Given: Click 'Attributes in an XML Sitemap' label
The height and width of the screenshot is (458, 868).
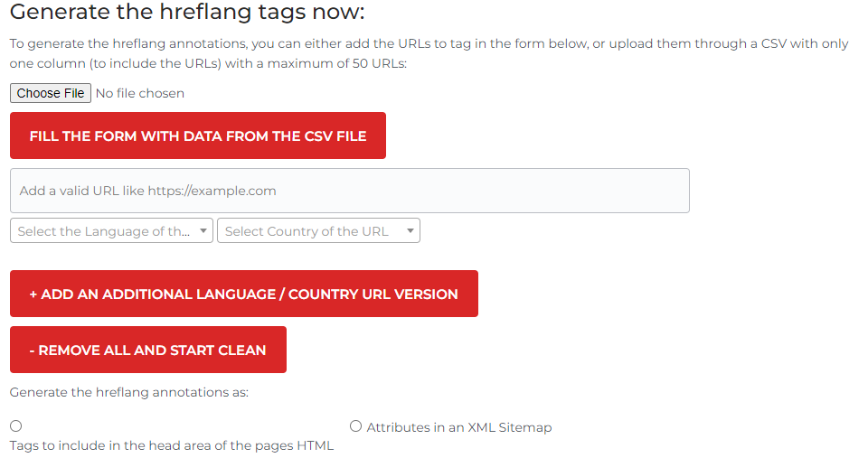Looking at the screenshot, I should (x=458, y=427).
